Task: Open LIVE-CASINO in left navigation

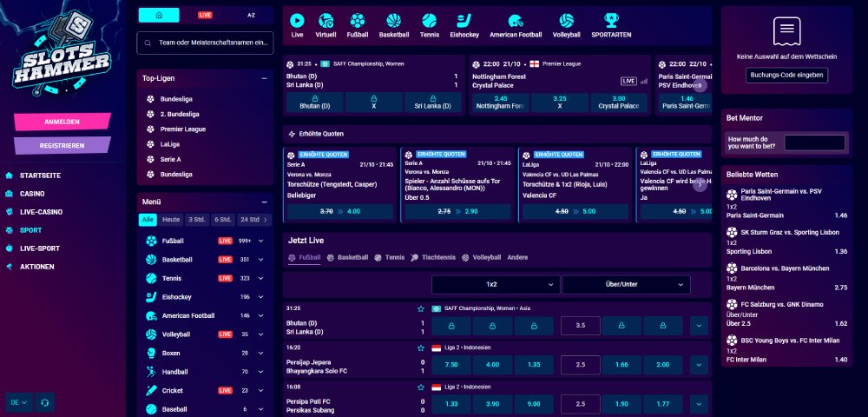Action: pos(41,212)
